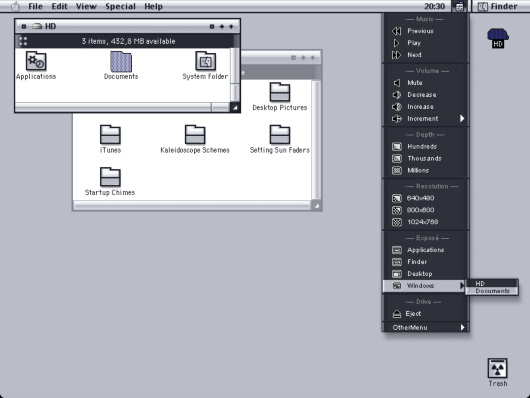Viewport: 530px width, 398px height.
Task: Click vertical scrollbar of back window
Action: pyautogui.click(x=316, y=140)
